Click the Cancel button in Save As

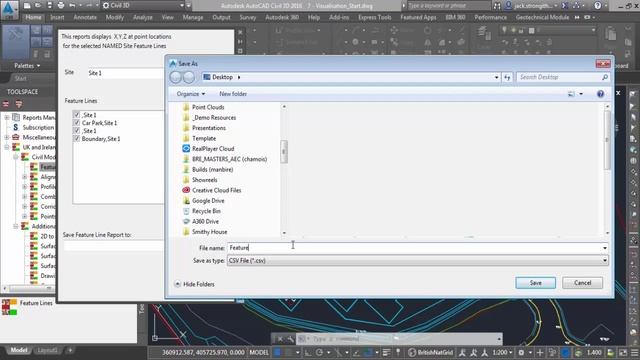(x=582, y=283)
